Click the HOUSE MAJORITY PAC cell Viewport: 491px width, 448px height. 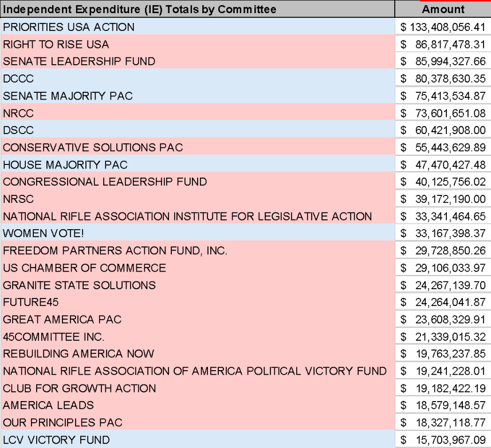(x=197, y=164)
